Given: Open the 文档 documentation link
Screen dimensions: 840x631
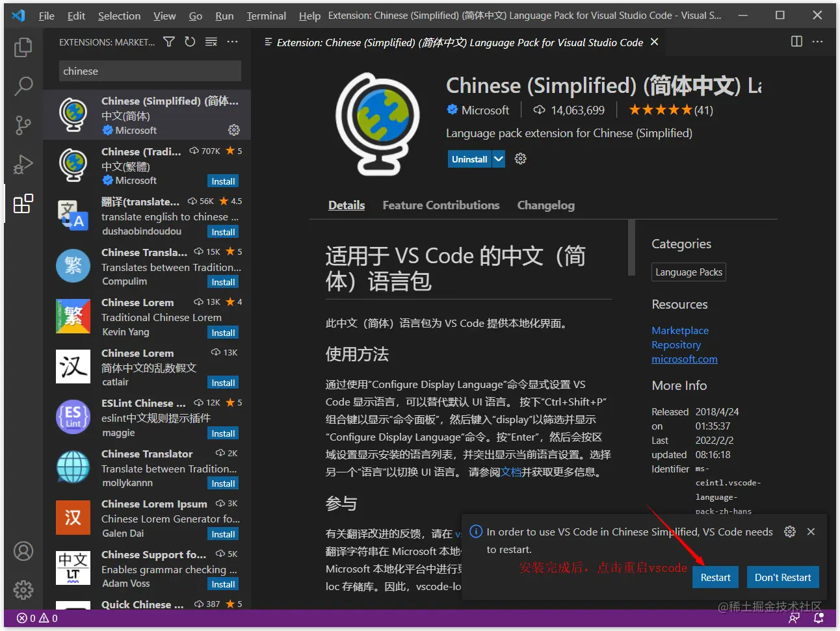Looking at the screenshot, I should pyautogui.click(x=511, y=472).
